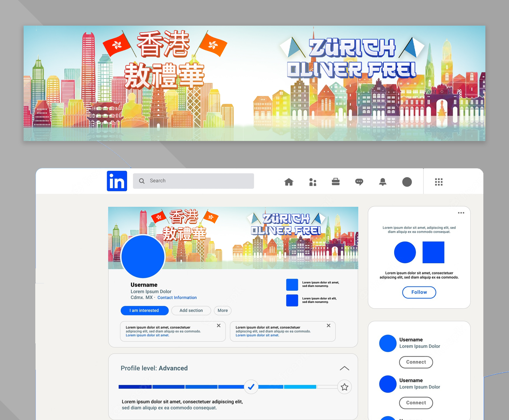Open the apps grid menu icon
Image resolution: width=509 pixels, height=420 pixels.
coord(438,182)
